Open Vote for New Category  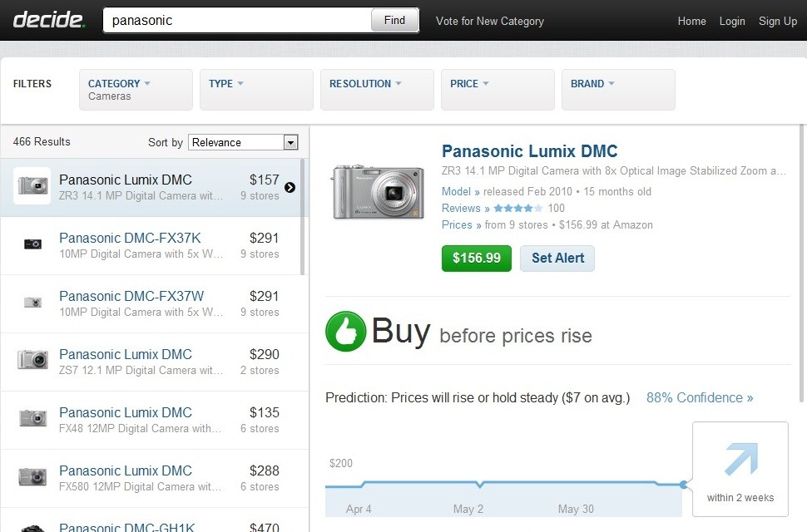tap(489, 21)
